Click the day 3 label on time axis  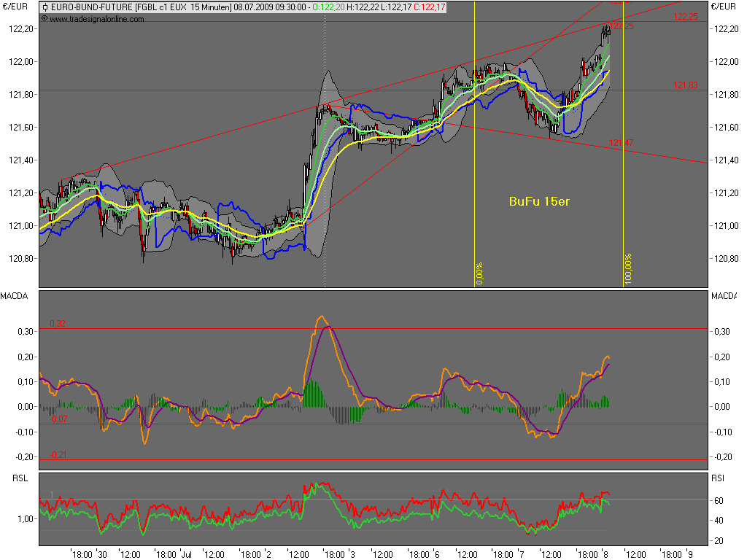[x=352, y=555]
